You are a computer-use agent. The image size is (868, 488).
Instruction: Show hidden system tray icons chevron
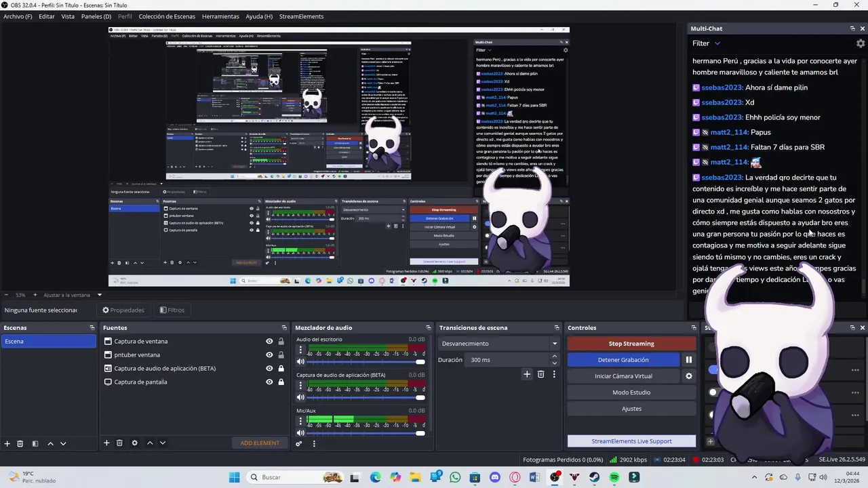(754, 477)
